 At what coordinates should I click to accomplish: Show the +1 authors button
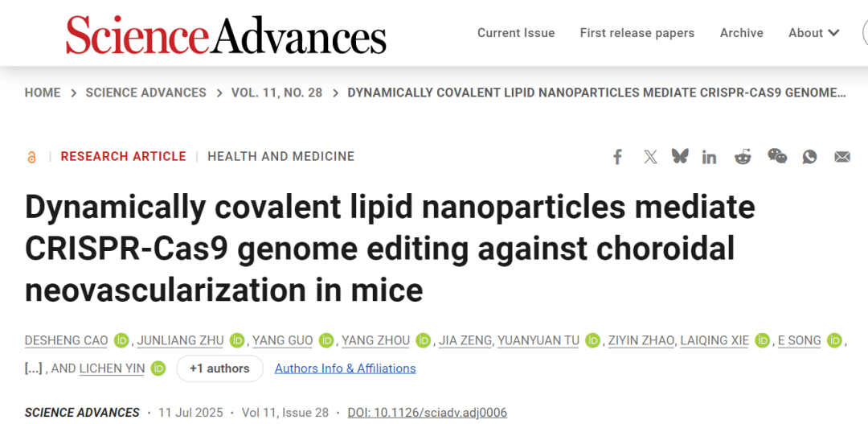tap(219, 368)
